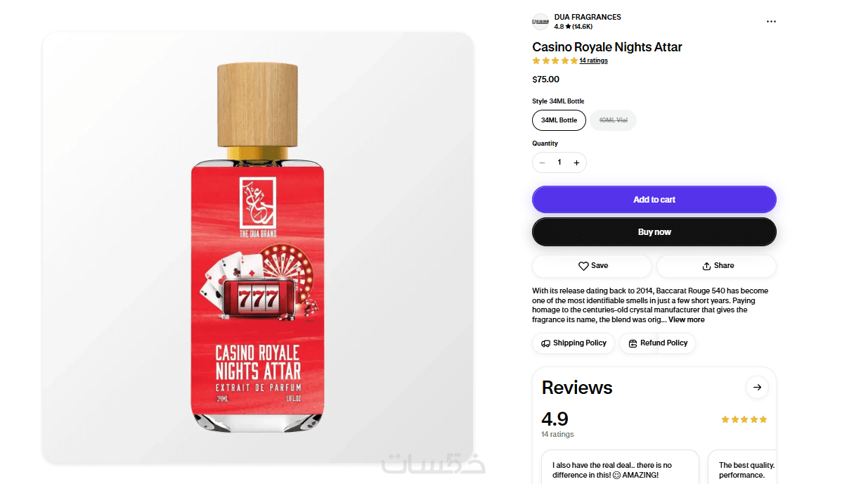Expand description with View more
Image resolution: width=868 pixels, height=484 pixels.
tap(686, 319)
